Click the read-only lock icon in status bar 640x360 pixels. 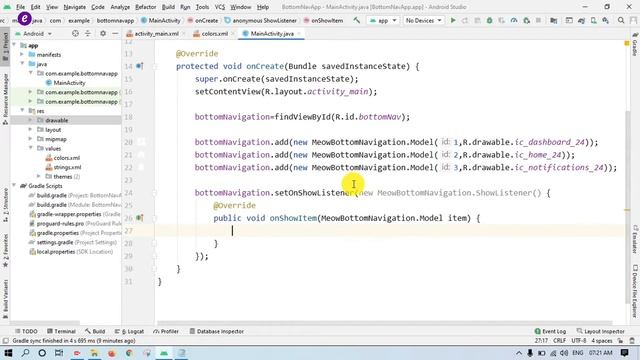[620, 340]
